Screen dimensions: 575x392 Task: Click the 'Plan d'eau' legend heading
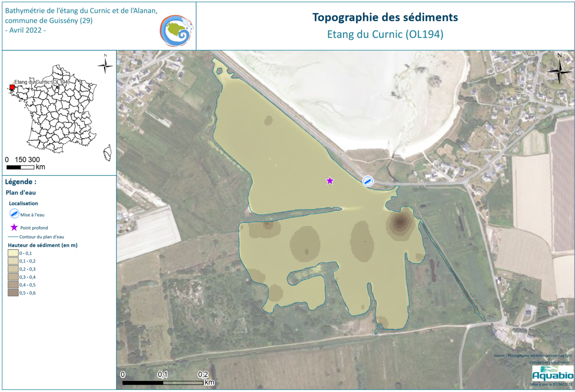pyautogui.click(x=21, y=193)
